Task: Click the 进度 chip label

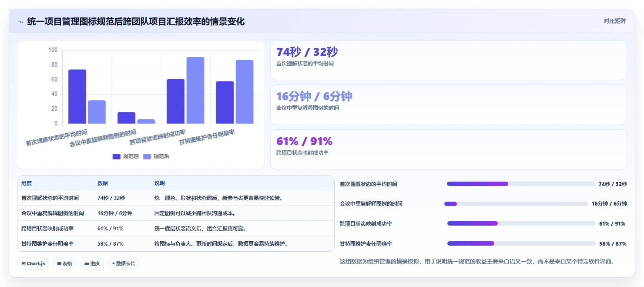Action: (x=95, y=263)
